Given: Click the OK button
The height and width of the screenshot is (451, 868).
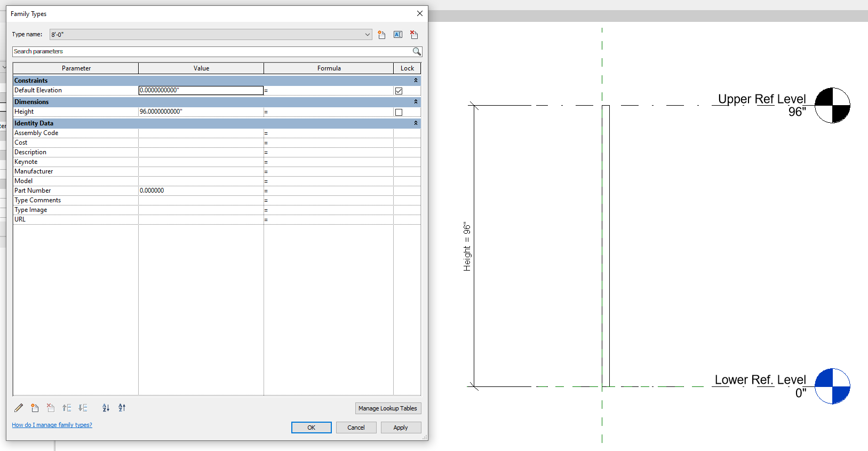Looking at the screenshot, I should 312,428.
